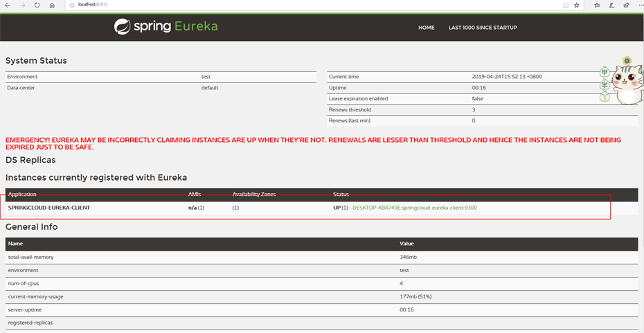
Task: Click the browser forward arrow
Action: point(22,6)
